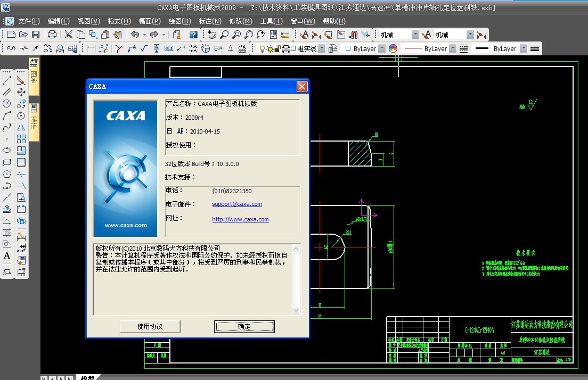Image resolution: width=588 pixels, height=380 pixels.
Task: Toggle the layer lightbulb visibility icon
Action: pyautogui.click(x=262, y=48)
